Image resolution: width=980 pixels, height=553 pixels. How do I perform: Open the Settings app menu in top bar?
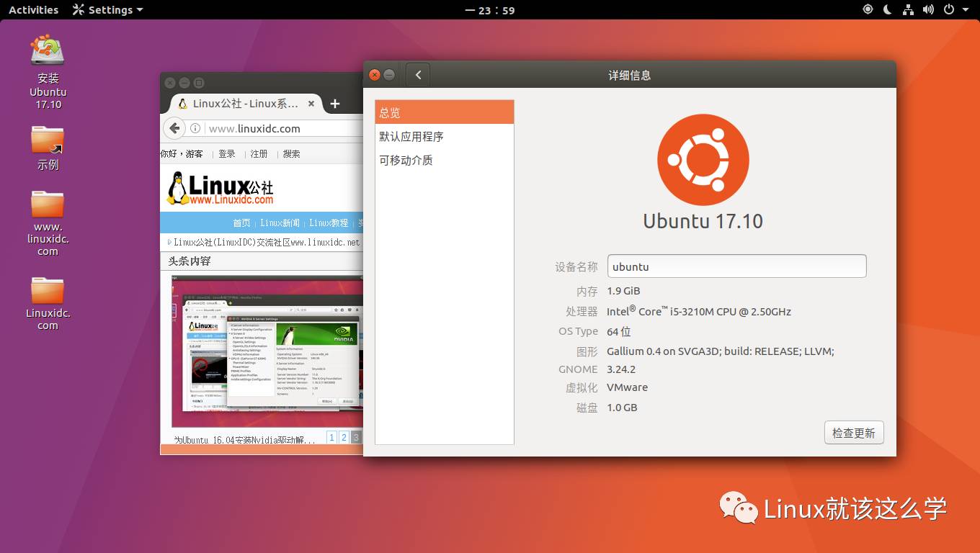[x=107, y=9]
